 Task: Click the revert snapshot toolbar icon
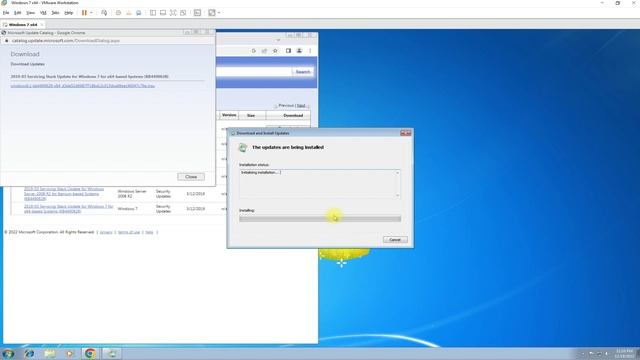[x=129, y=13]
